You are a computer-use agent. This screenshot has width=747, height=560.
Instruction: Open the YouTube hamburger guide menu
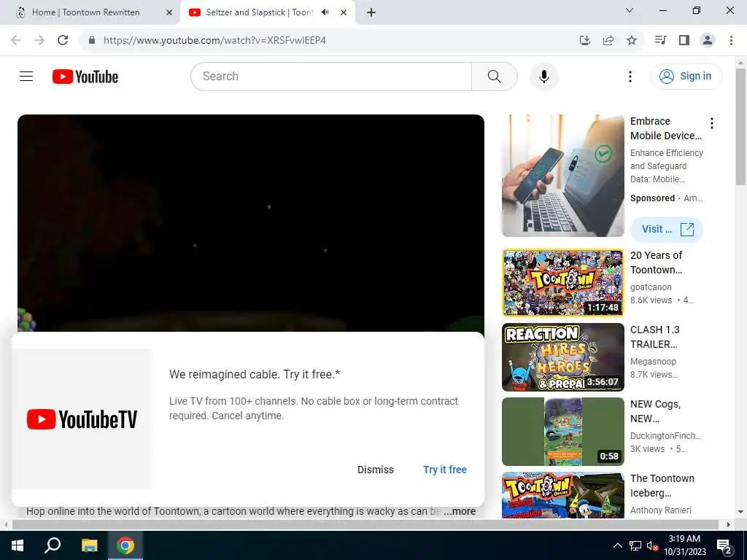(x=26, y=76)
